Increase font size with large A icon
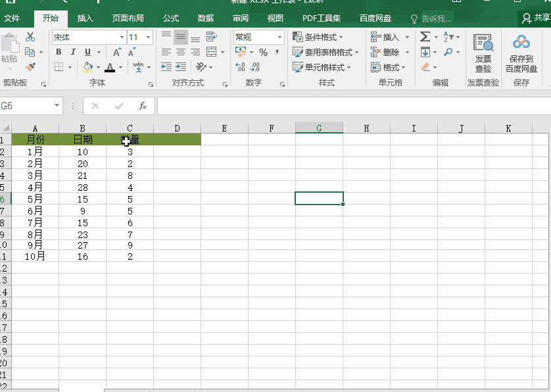Screen dimensions: 551x392 pyautogui.click(x=116, y=53)
